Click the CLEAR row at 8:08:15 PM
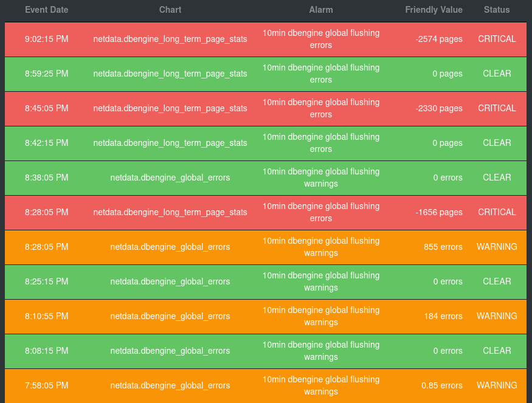 tap(266, 351)
